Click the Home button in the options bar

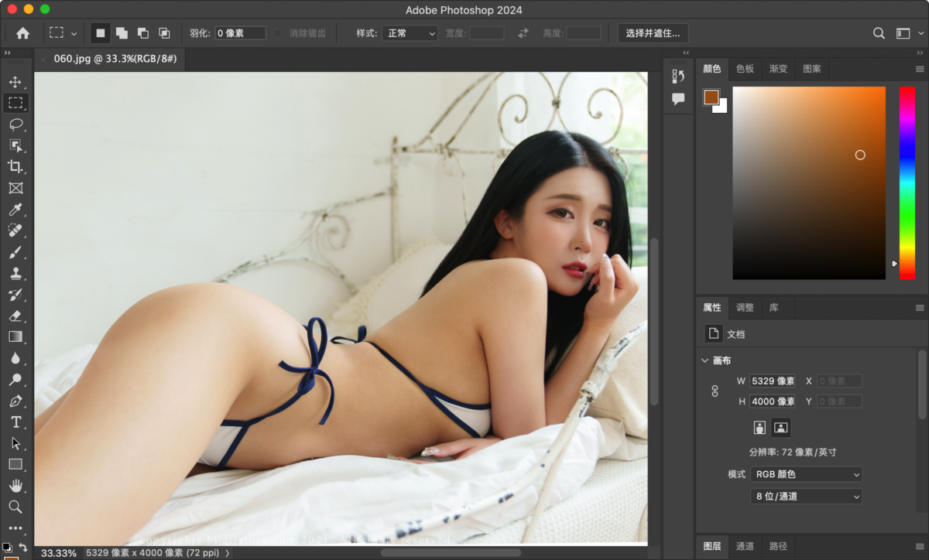click(22, 32)
